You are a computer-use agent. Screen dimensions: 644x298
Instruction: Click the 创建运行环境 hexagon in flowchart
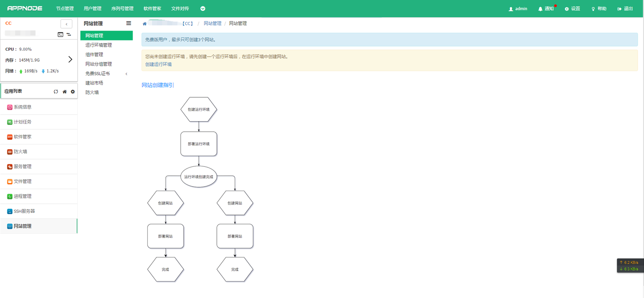[x=199, y=110]
